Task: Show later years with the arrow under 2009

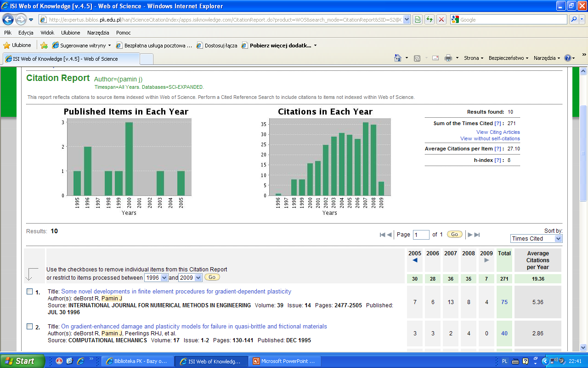Action: tap(486, 260)
